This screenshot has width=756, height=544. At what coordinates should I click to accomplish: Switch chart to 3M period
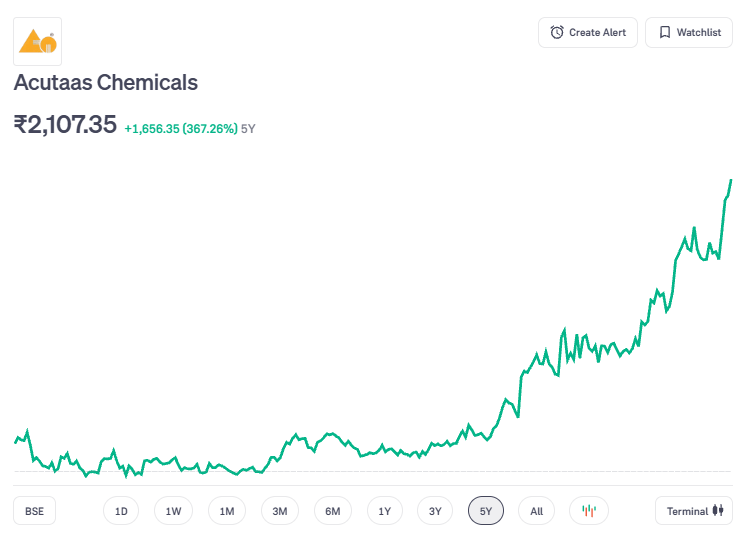(x=280, y=511)
